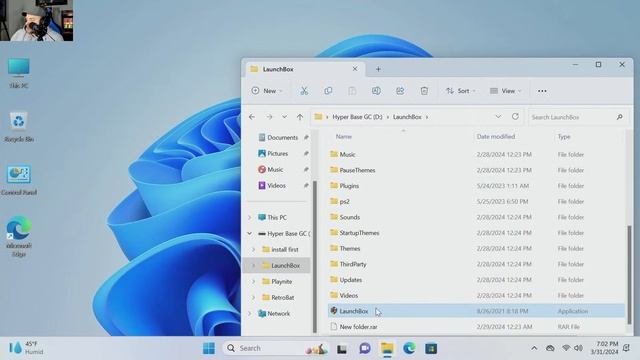Viewport: 640px width, 360px height.
Task: Open the weather widget on the taskbar
Action: 26,348
